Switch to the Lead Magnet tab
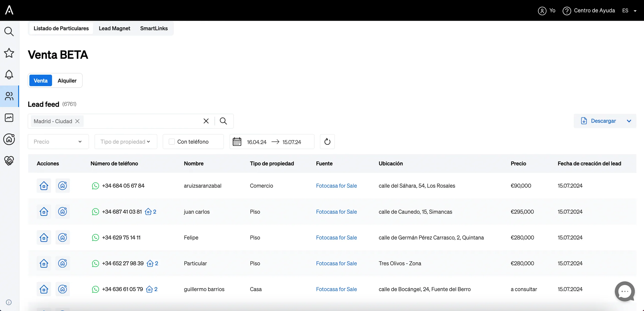 click(x=114, y=28)
